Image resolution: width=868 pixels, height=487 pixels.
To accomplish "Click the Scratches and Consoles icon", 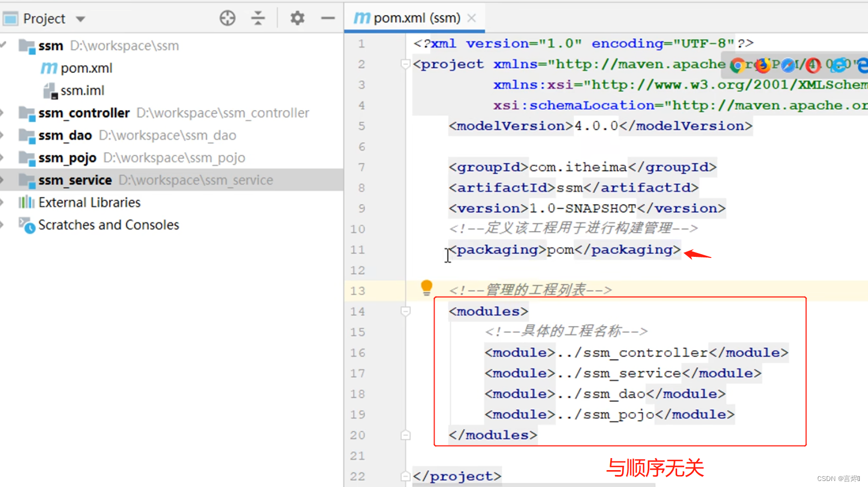I will 27,225.
